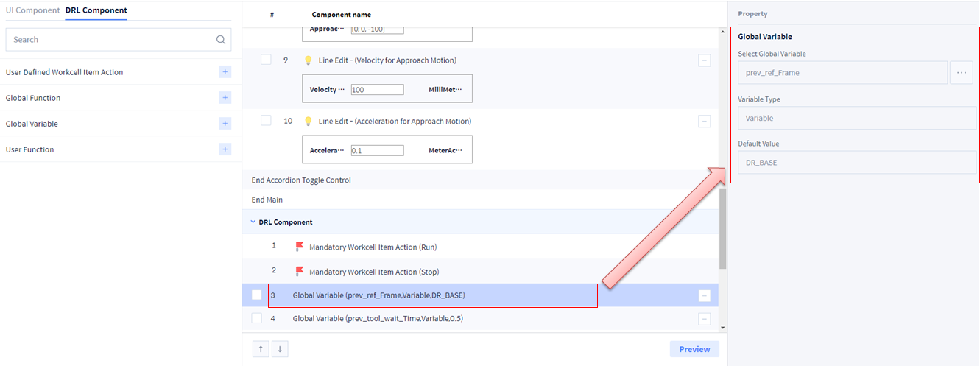Tick the prev_tool_wait_Time row checkbox

point(257,318)
